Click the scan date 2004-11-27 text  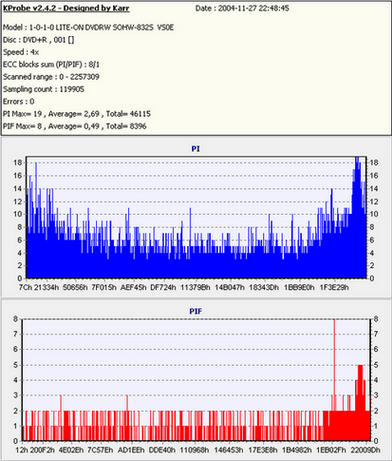pyautogui.click(x=242, y=8)
